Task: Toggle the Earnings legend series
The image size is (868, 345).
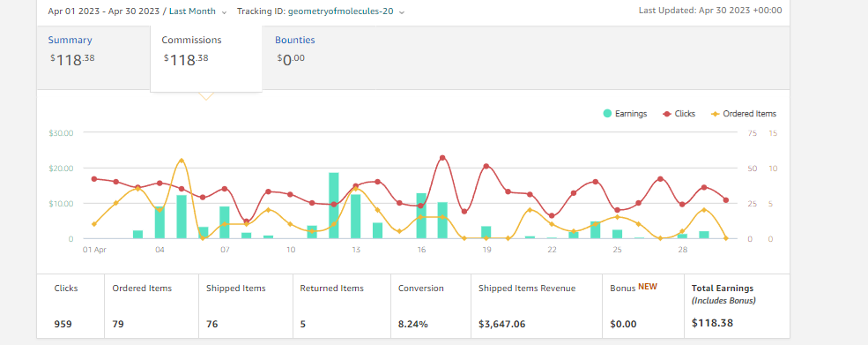Action: point(625,114)
